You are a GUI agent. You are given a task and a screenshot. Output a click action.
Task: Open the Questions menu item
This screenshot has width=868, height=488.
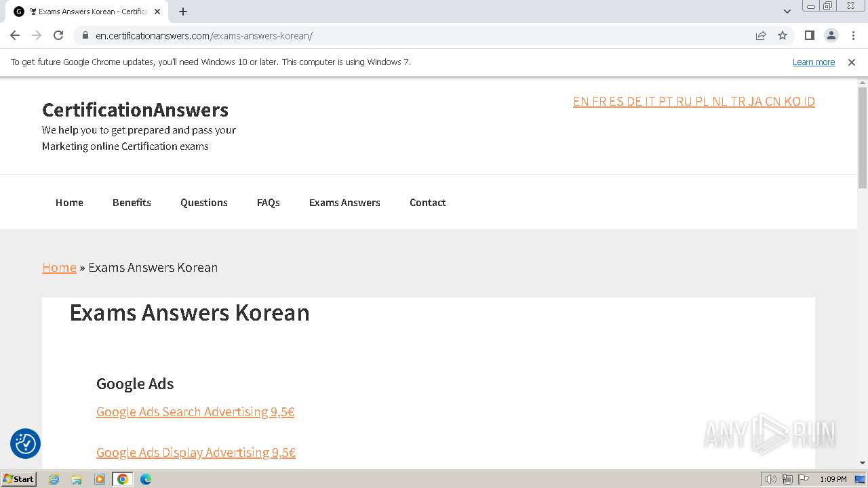click(204, 203)
